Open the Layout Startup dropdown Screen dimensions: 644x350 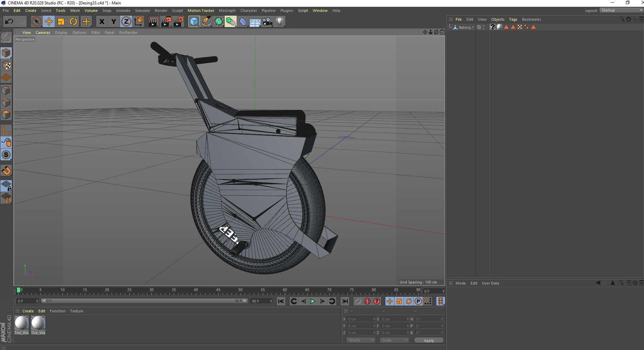pyautogui.click(x=621, y=11)
